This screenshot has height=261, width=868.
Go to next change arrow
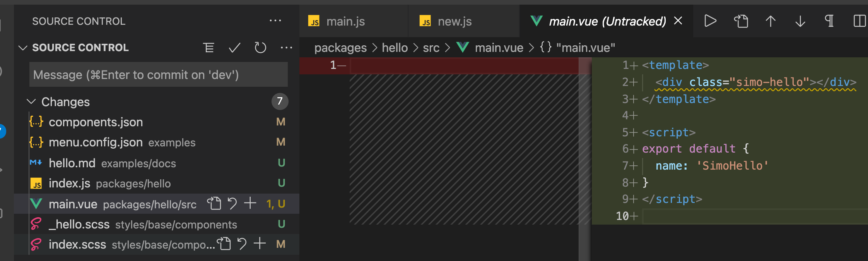click(x=800, y=21)
